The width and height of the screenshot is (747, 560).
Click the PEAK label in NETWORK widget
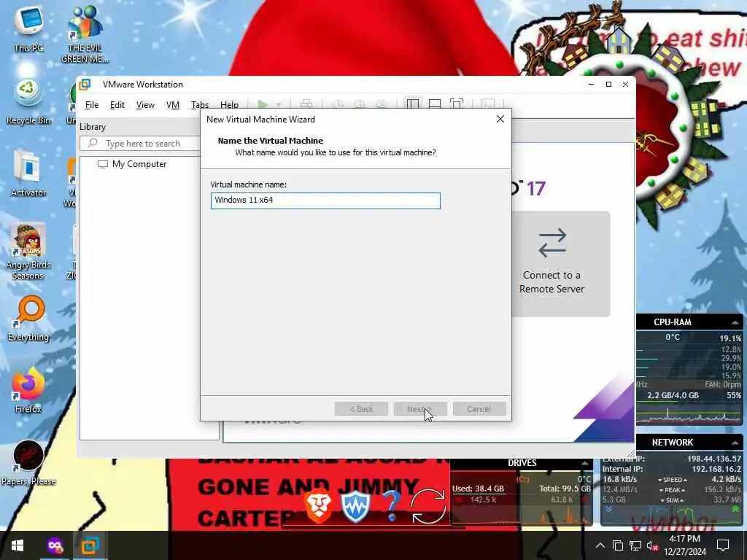pyautogui.click(x=672, y=490)
